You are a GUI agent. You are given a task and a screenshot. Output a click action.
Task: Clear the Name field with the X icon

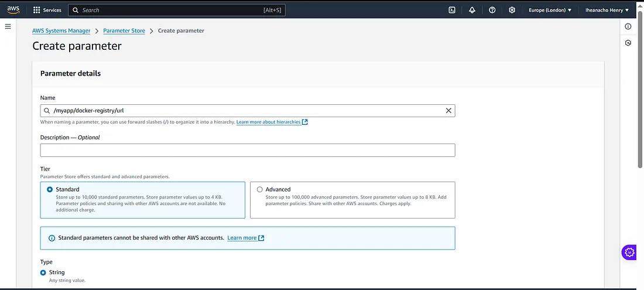tap(448, 111)
